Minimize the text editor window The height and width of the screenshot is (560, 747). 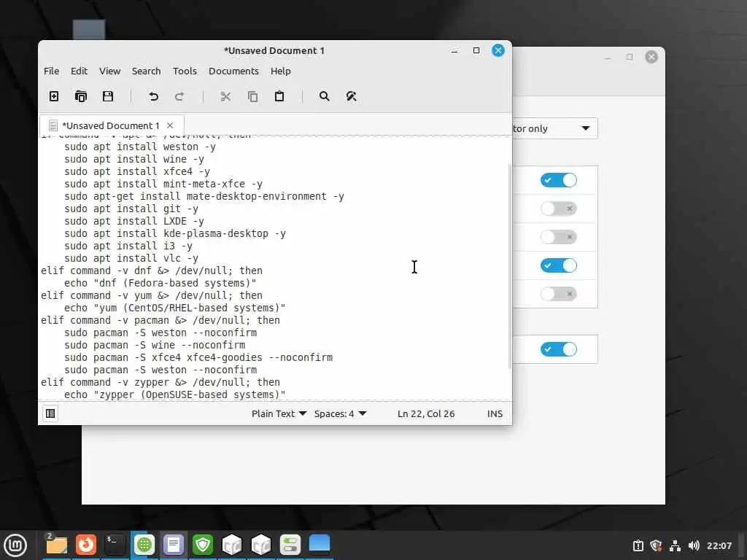click(x=454, y=50)
